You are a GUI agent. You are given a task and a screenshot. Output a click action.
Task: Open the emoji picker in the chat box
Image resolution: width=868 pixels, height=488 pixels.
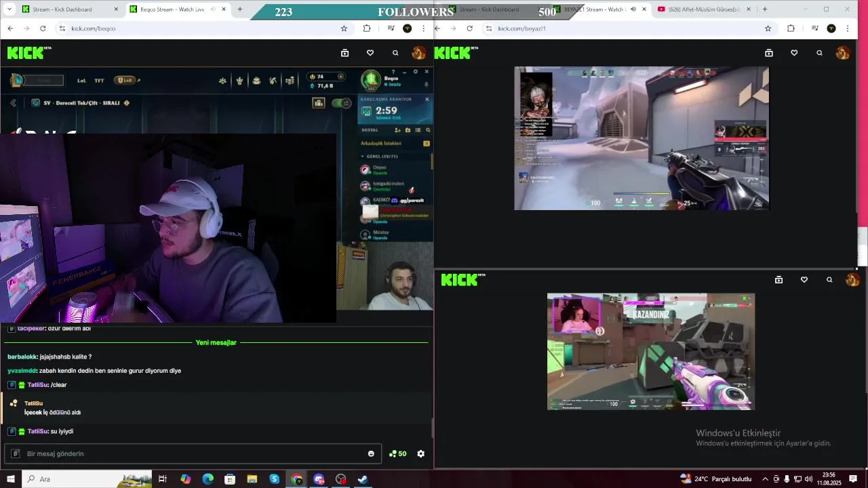[x=371, y=453]
